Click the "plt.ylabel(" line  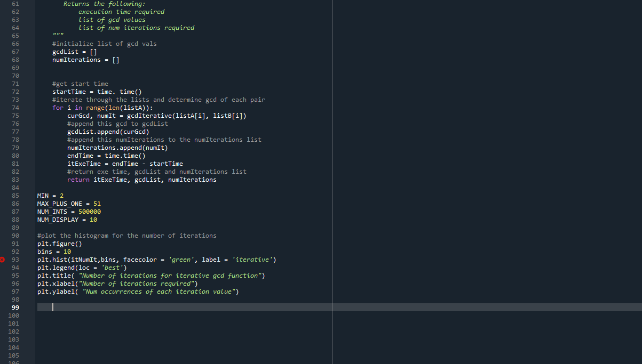point(138,292)
